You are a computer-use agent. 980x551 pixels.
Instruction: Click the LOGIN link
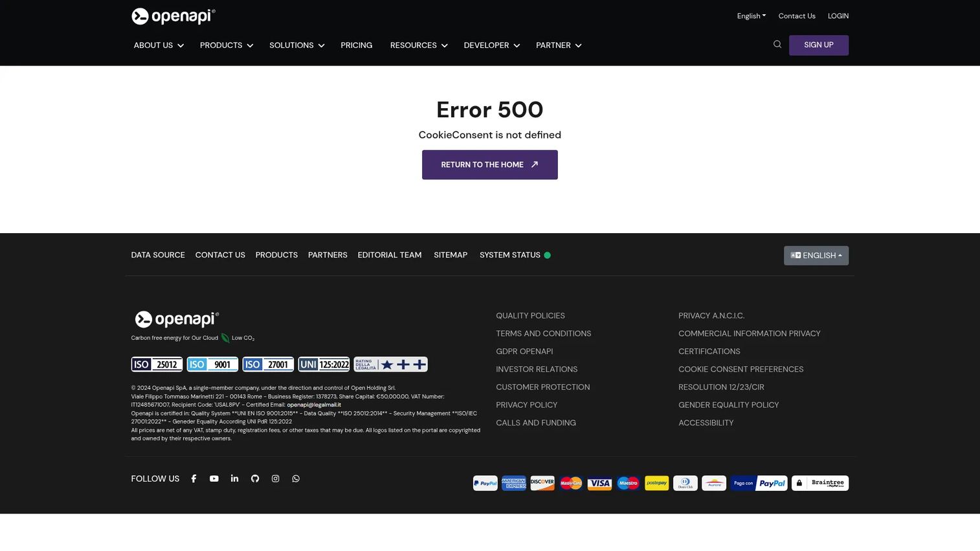click(x=838, y=16)
